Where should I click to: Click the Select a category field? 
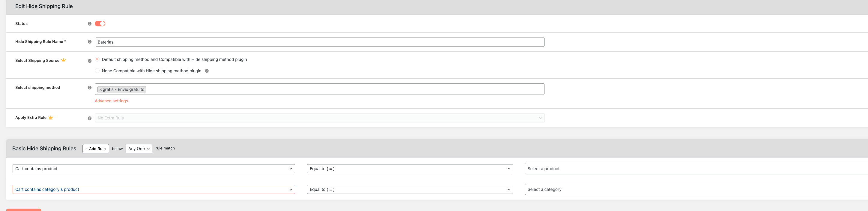point(696,189)
